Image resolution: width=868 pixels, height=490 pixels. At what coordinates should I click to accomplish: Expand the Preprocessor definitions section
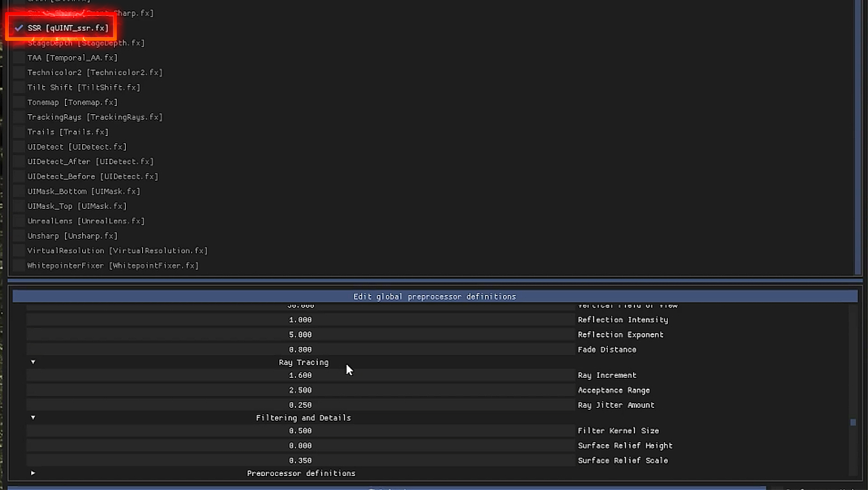pyautogui.click(x=33, y=473)
